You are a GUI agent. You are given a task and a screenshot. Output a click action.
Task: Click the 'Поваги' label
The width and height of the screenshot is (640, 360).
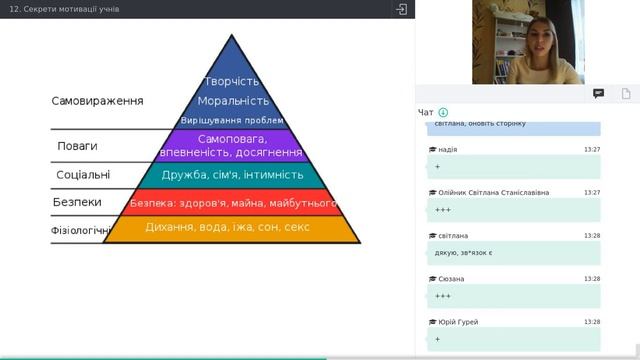pos(77,146)
